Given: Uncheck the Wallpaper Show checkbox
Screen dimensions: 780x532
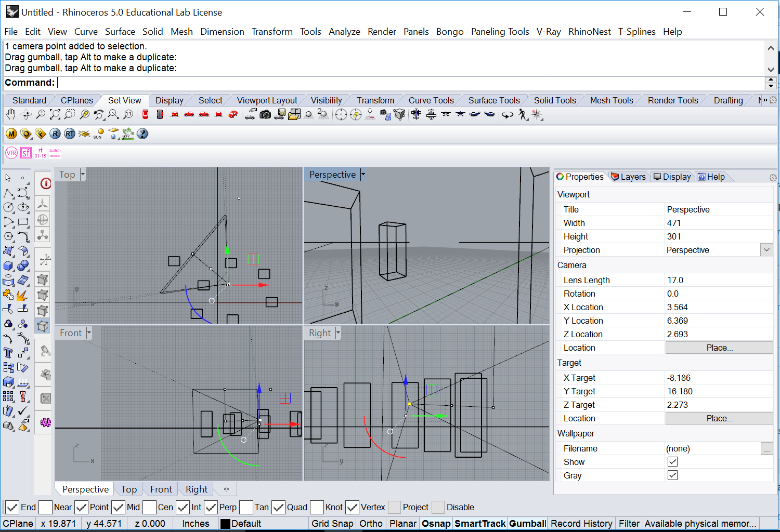Looking at the screenshot, I should pyautogui.click(x=672, y=462).
